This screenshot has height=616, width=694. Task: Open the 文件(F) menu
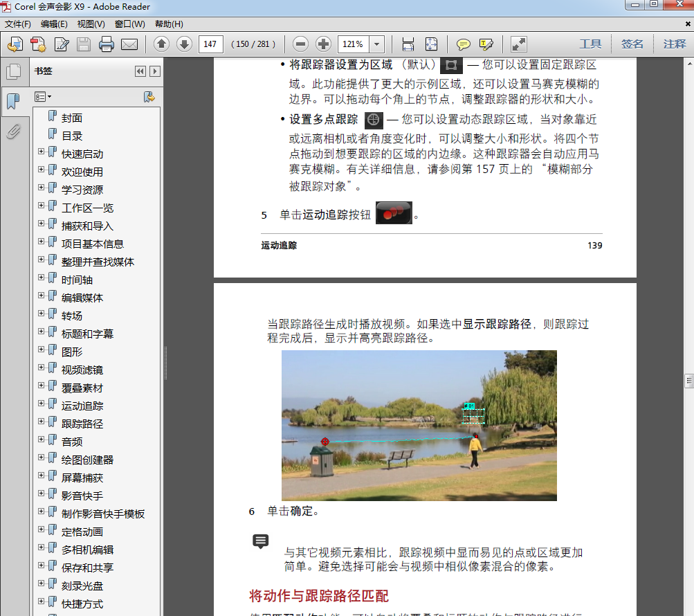18,24
